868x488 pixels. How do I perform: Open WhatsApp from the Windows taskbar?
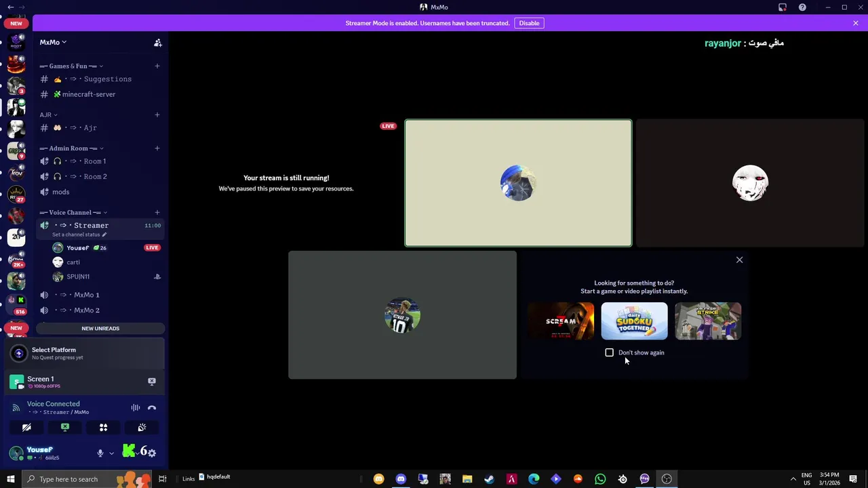coord(600,479)
